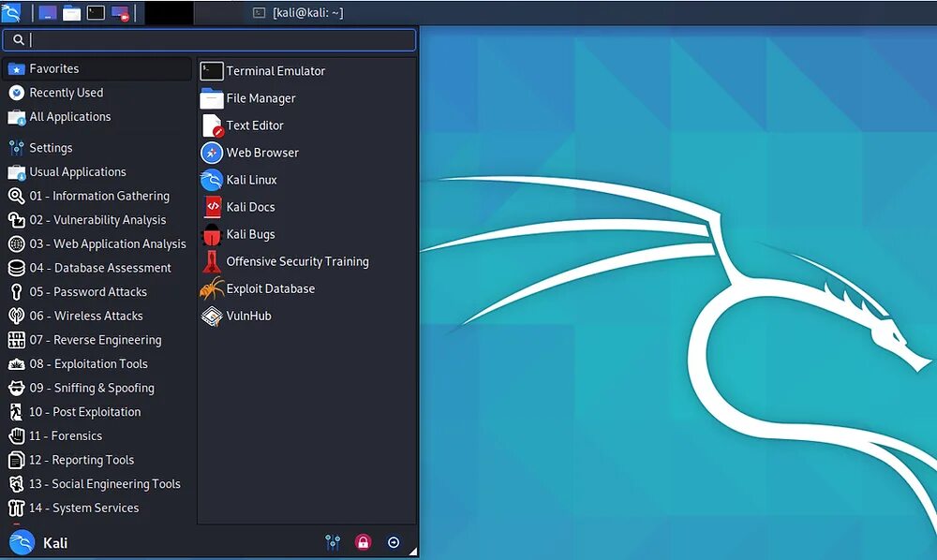Viewport: 937px width, 560px height.
Task: Open Kali Docs entry
Action: pos(306,207)
